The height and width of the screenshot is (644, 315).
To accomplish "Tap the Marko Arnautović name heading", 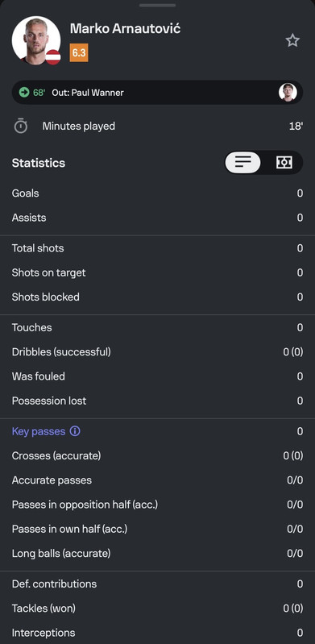I will (x=125, y=29).
